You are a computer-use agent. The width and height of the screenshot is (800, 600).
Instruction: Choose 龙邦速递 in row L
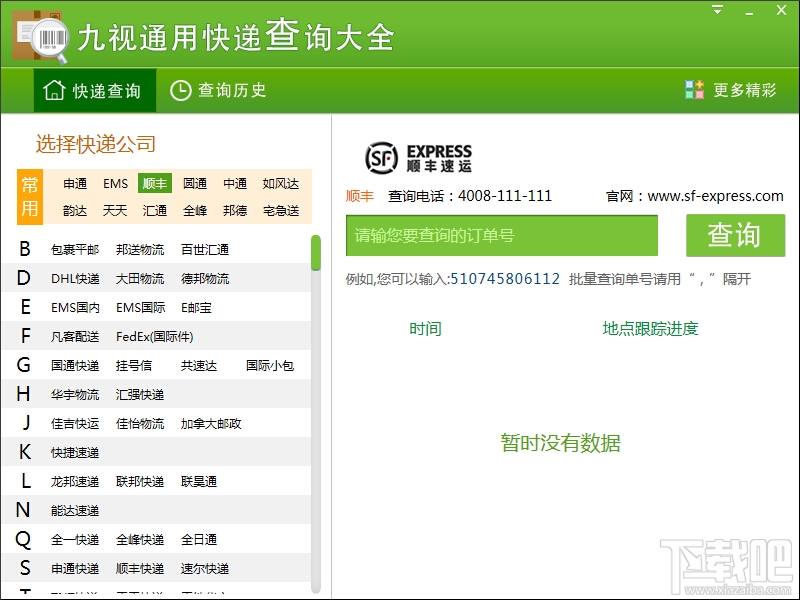[75, 482]
